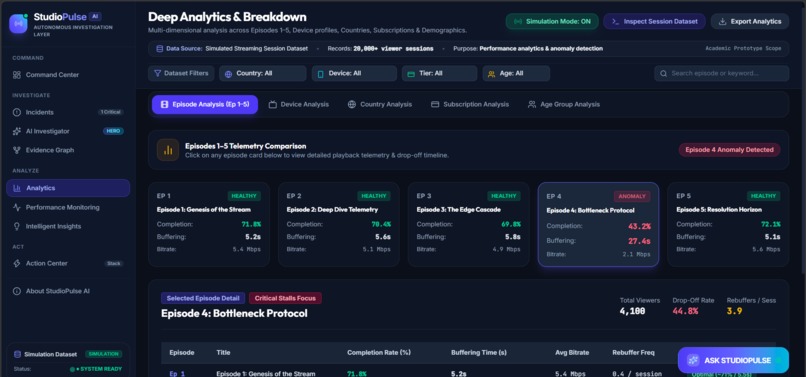Click the Simulation Dataset database icon
The width and height of the screenshot is (806, 377).
17,354
